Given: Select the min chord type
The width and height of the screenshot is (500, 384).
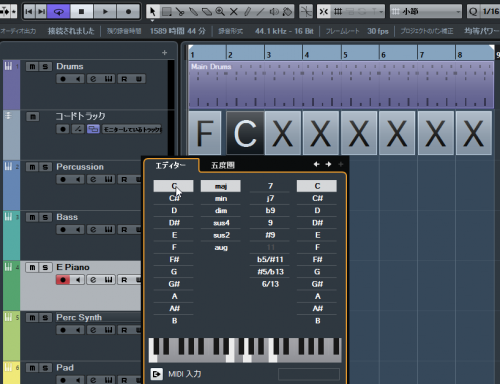Looking at the screenshot, I should coord(221,199).
